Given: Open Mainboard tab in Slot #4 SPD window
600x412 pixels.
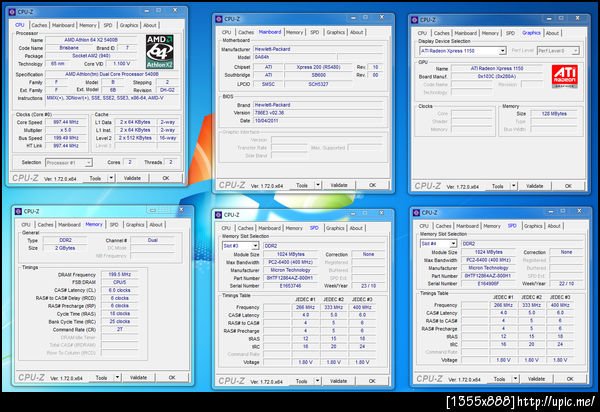Looking at the screenshot, I should tap(467, 226).
